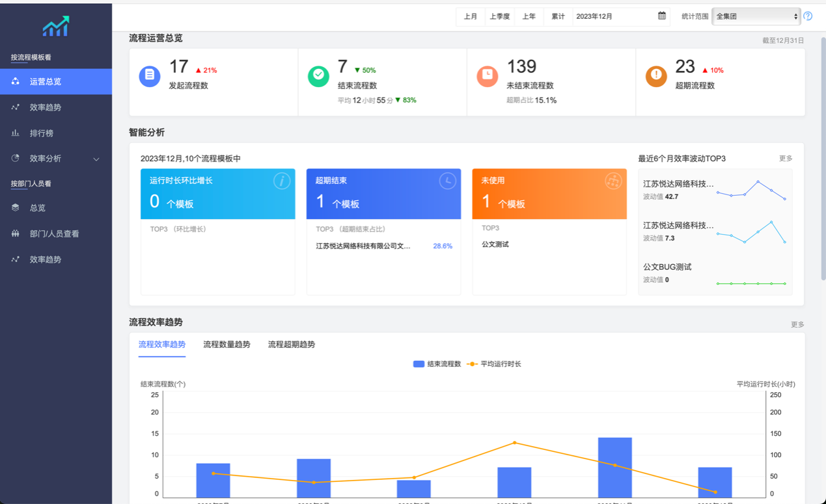Screen dimensions: 826x504
Task: Click the question mark help icon top right
Action: (x=808, y=16)
